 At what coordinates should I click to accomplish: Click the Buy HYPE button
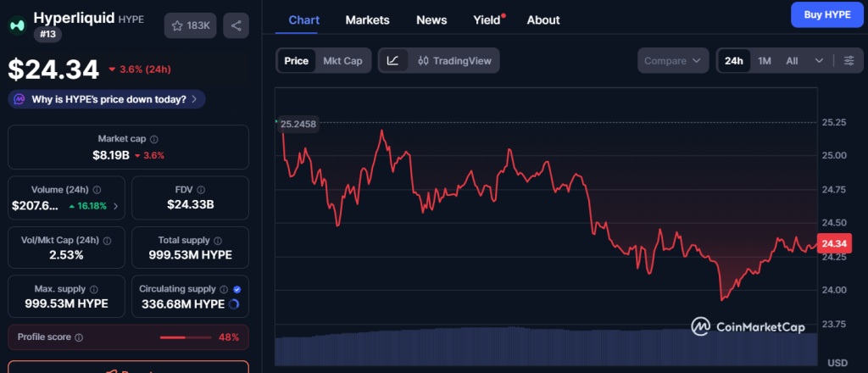pyautogui.click(x=826, y=16)
